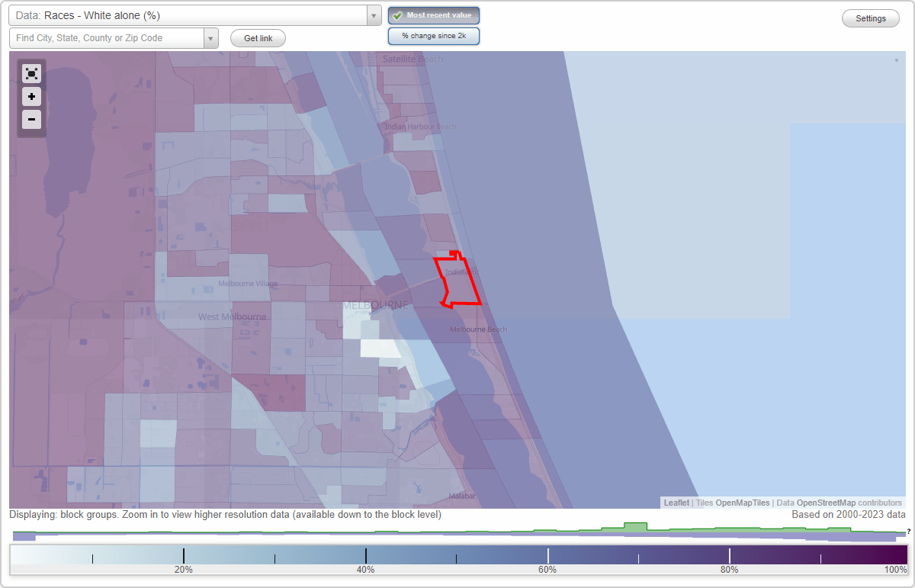The width and height of the screenshot is (915, 588).
Task: Click the full-extent map control icon
Action: pos(31,73)
